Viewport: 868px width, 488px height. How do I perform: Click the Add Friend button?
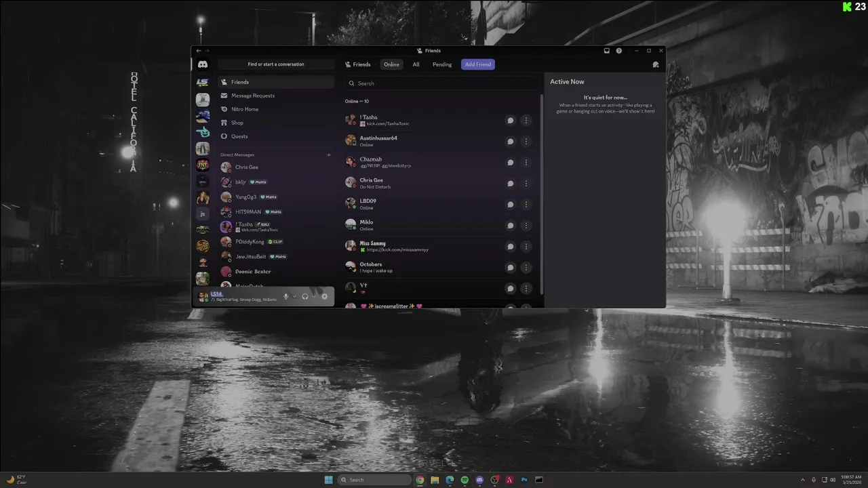coord(478,64)
